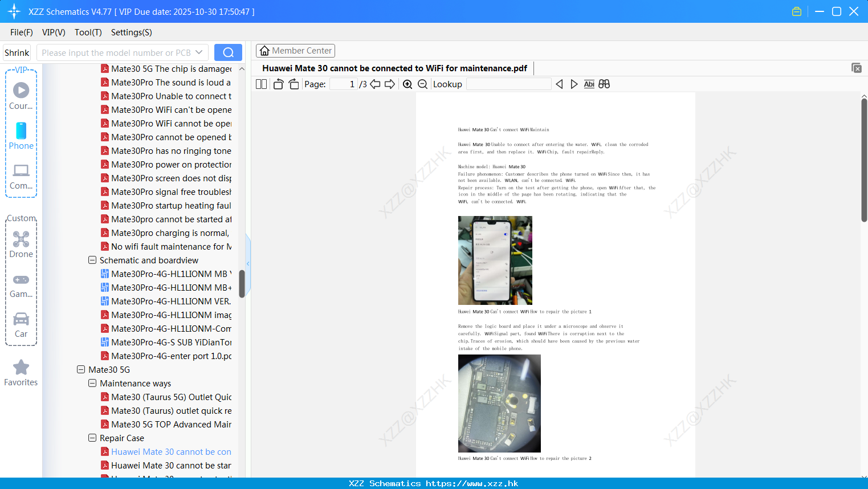The height and width of the screenshot is (489, 868).
Task: Click the XZZ app logo
Action: click(x=14, y=11)
